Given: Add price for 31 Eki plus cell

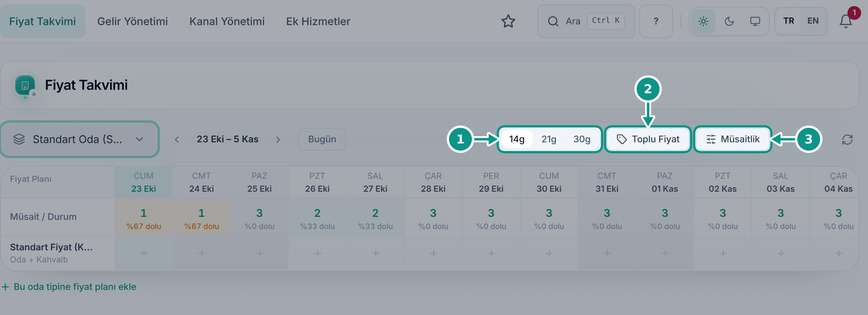Looking at the screenshot, I should [x=607, y=253].
